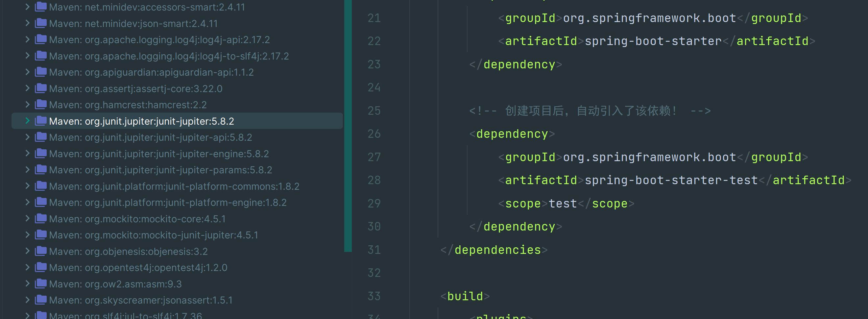
Task: Click line number 33 in the gutter
Action: (374, 296)
